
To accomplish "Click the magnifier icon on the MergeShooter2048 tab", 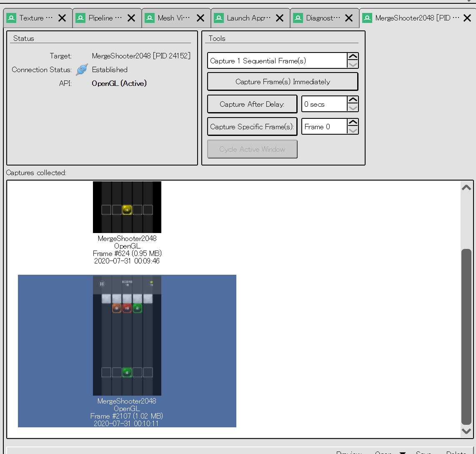I will (367, 18).
